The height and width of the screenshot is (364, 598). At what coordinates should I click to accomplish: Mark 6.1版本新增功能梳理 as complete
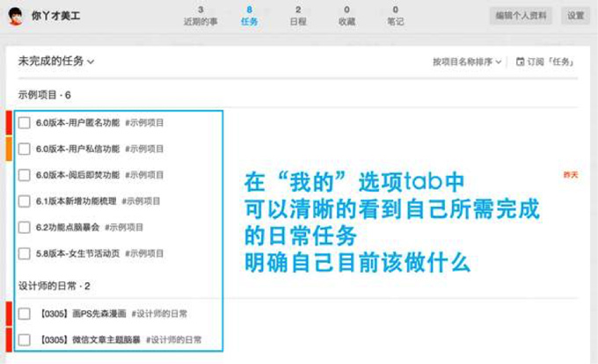25,201
